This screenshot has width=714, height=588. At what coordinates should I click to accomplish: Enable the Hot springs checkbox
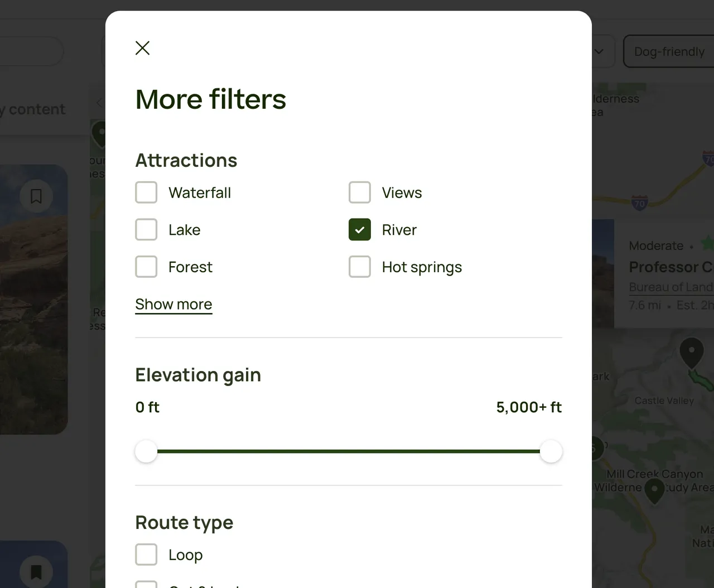(x=360, y=267)
